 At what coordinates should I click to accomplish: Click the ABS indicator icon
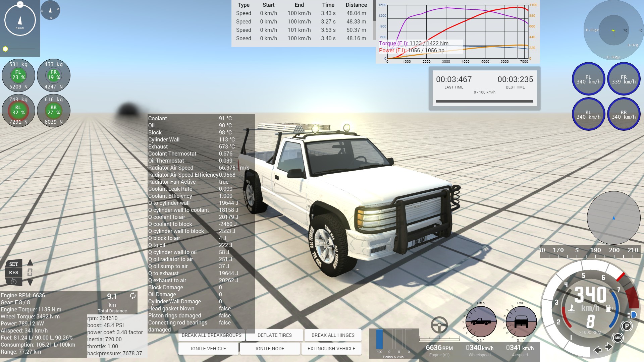[618, 338]
